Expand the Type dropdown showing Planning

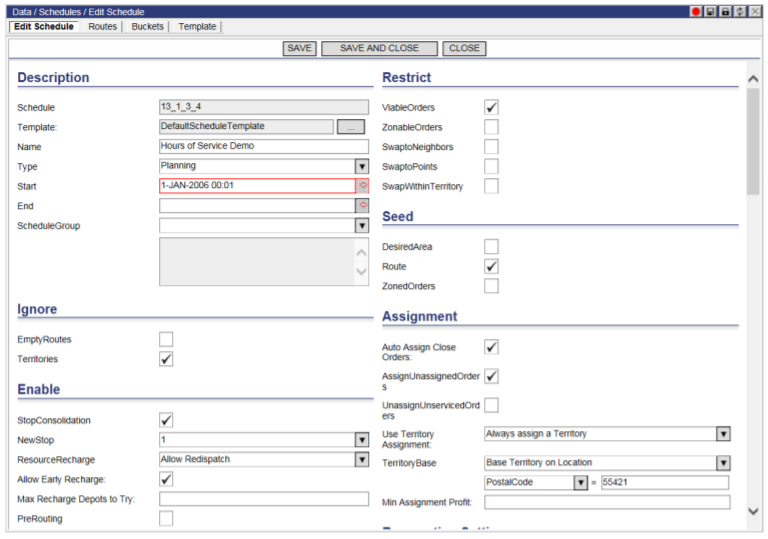[362, 166]
